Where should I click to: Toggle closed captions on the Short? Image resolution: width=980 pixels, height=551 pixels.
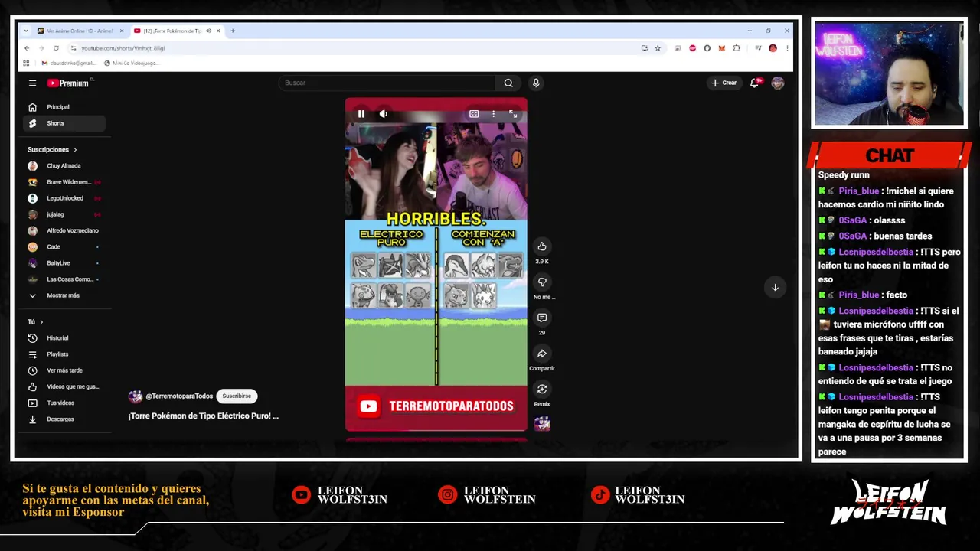(x=474, y=114)
